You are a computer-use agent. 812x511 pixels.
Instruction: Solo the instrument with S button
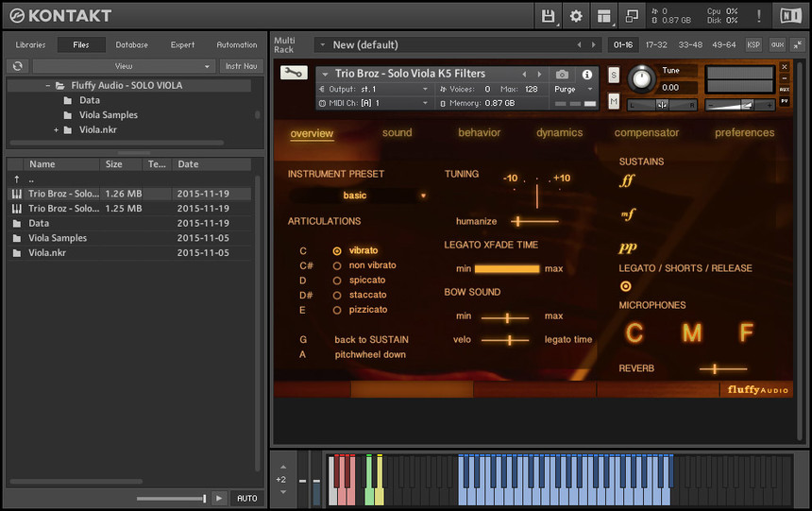point(614,75)
